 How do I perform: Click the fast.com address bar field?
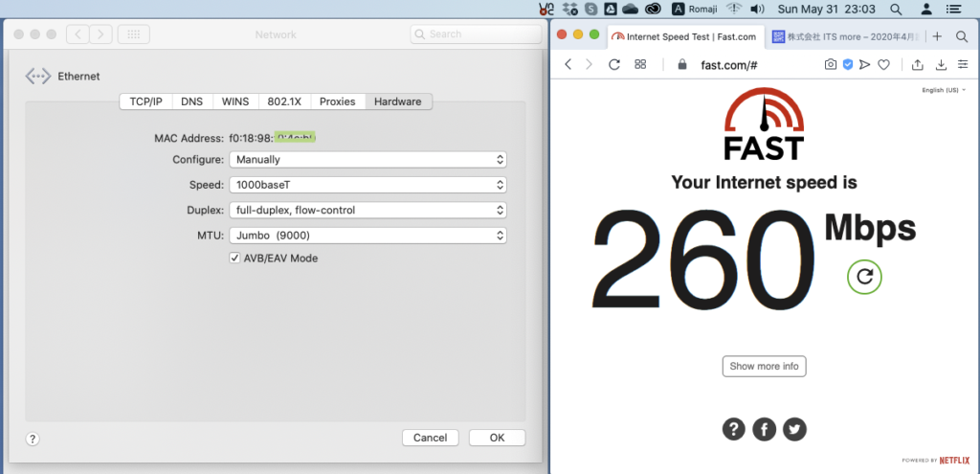[x=746, y=64]
